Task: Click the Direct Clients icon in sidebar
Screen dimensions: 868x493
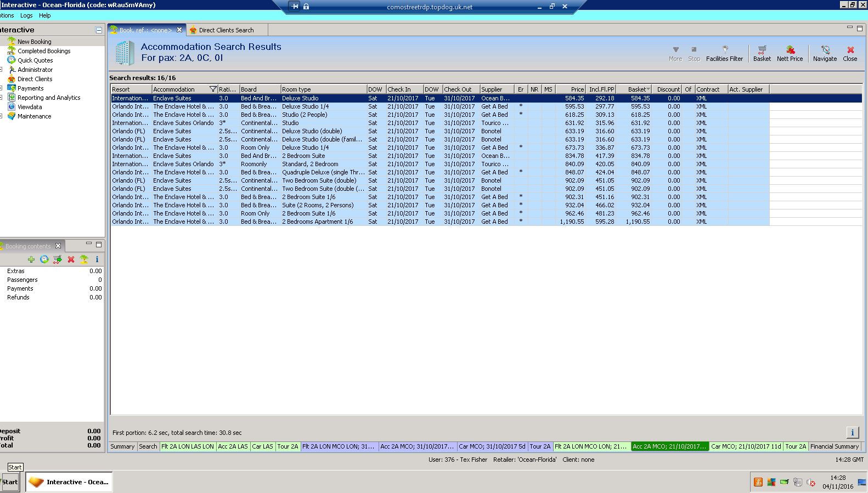Action: pos(11,78)
